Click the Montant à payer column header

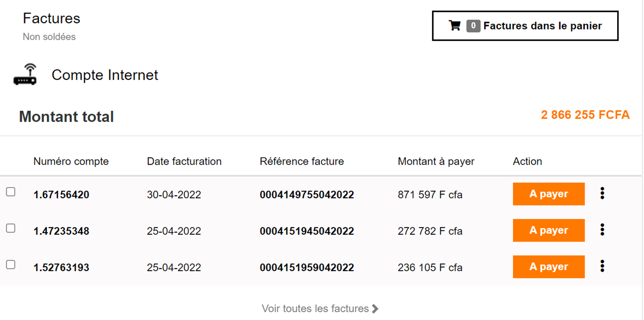point(436,161)
